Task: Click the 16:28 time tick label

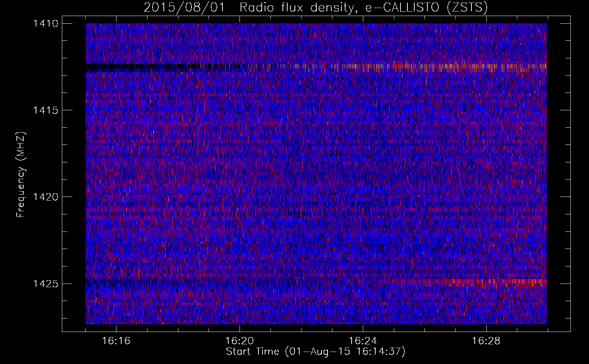Action: point(486,341)
